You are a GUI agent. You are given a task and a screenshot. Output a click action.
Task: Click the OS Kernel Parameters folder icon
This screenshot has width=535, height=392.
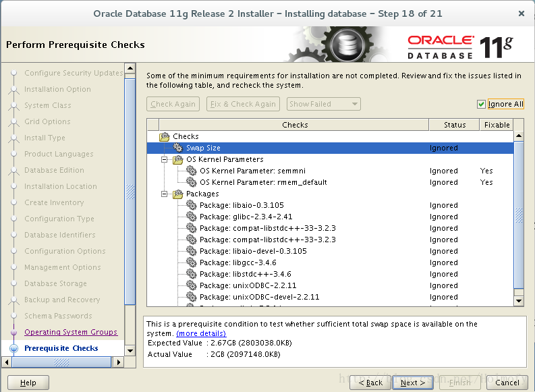178,160
